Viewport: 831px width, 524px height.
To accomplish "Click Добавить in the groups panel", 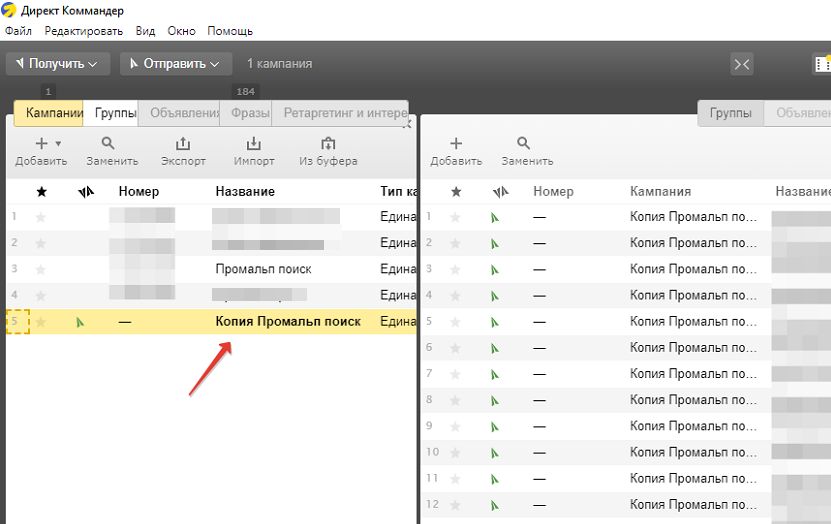I will [456, 152].
